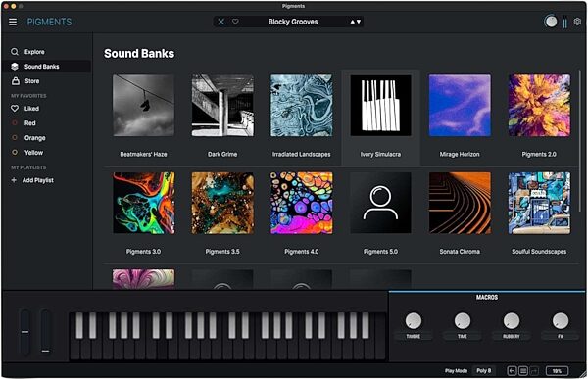Open Red favorites tag
The image size is (588, 379).
coord(46,123)
